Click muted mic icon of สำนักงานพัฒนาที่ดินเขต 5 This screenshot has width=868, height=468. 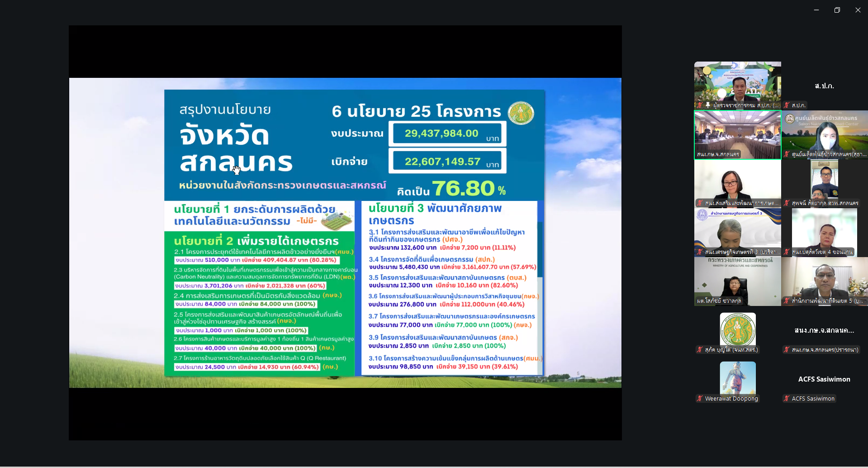click(787, 301)
